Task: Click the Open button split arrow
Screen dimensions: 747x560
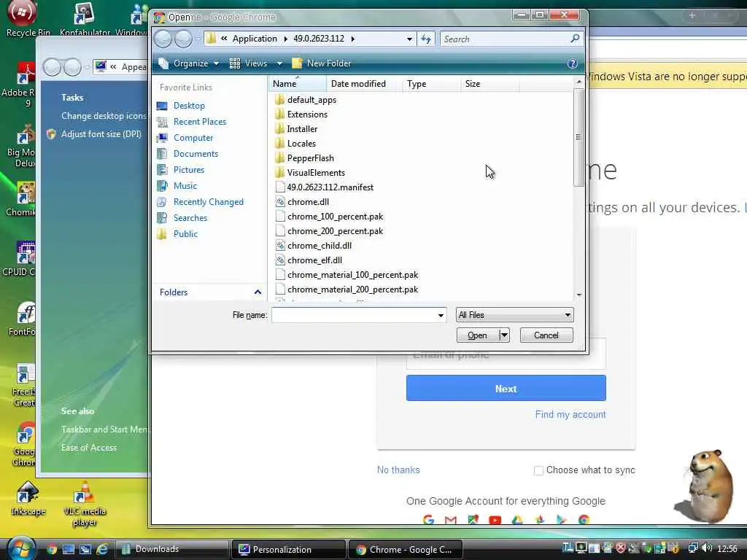Action: click(504, 335)
